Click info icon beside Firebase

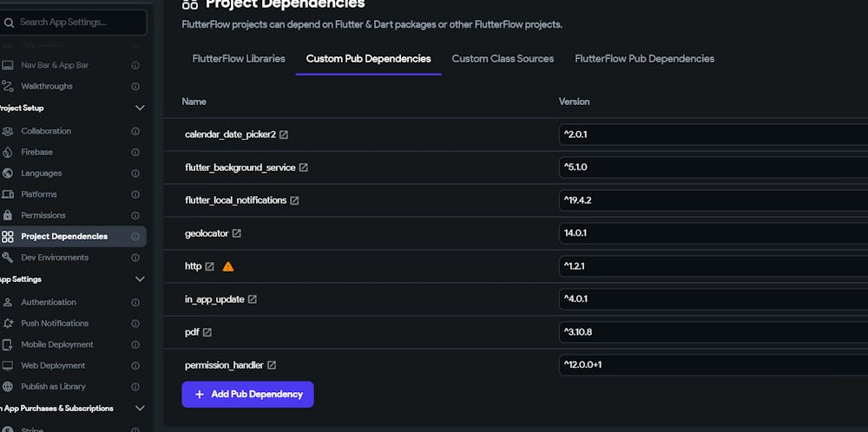click(x=135, y=152)
